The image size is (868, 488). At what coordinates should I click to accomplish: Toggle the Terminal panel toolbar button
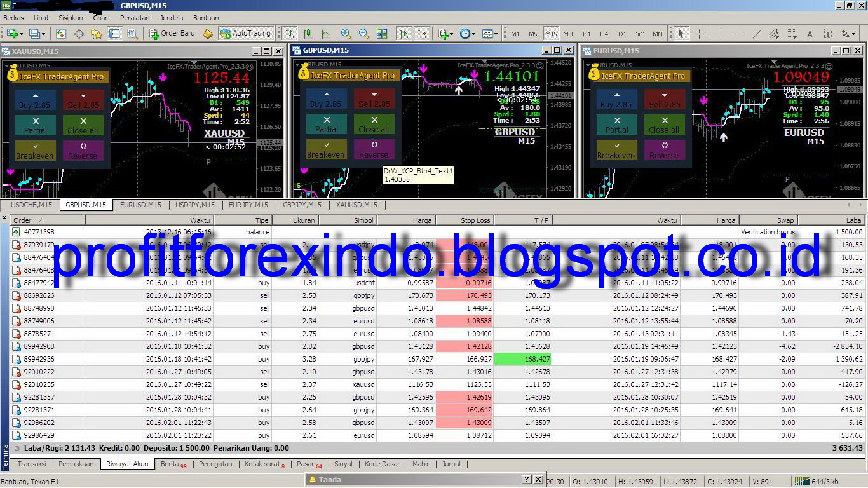[x=115, y=34]
